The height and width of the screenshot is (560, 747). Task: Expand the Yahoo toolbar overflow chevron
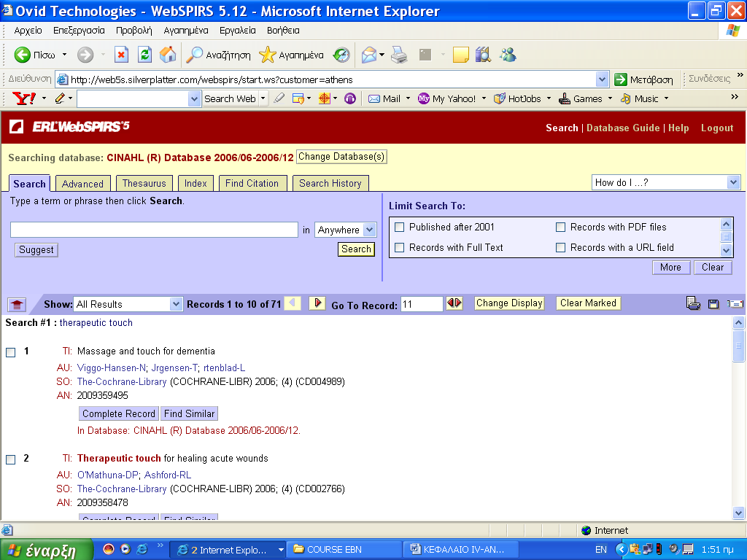click(735, 97)
